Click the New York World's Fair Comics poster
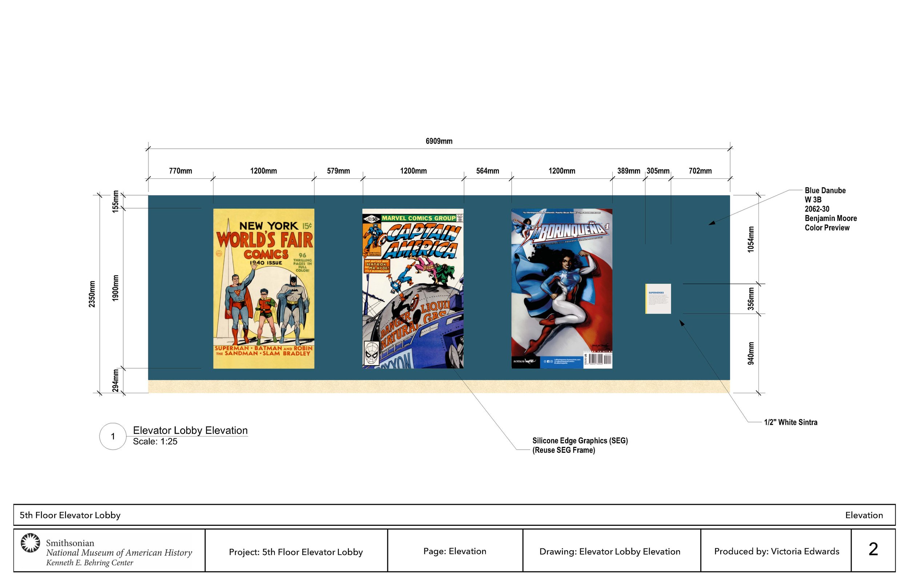 (x=264, y=288)
